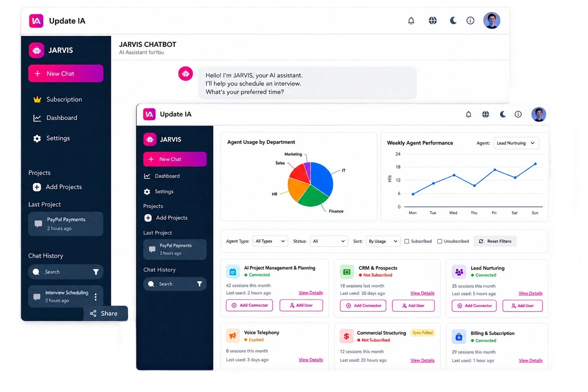Click Add Projects in the dashboard window sidebar
The image size is (588, 392).
[166, 218]
